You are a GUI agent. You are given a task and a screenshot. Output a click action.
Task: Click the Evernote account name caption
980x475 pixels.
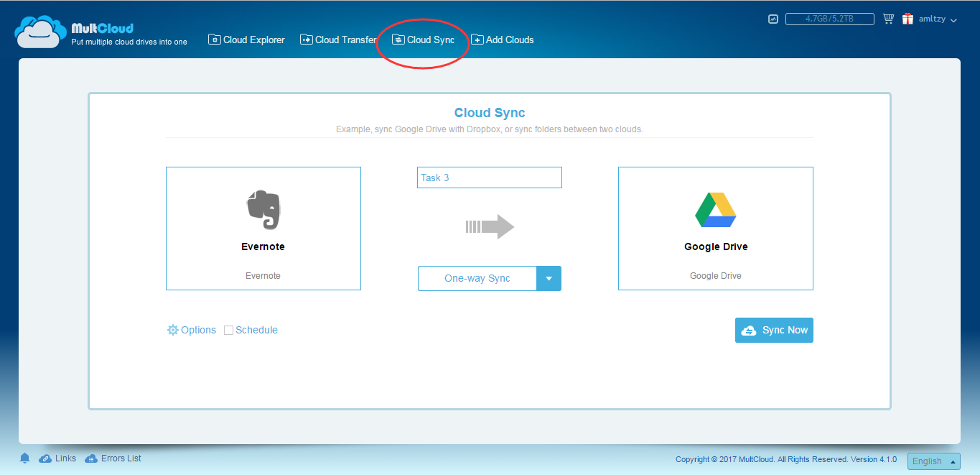click(263, 276)
